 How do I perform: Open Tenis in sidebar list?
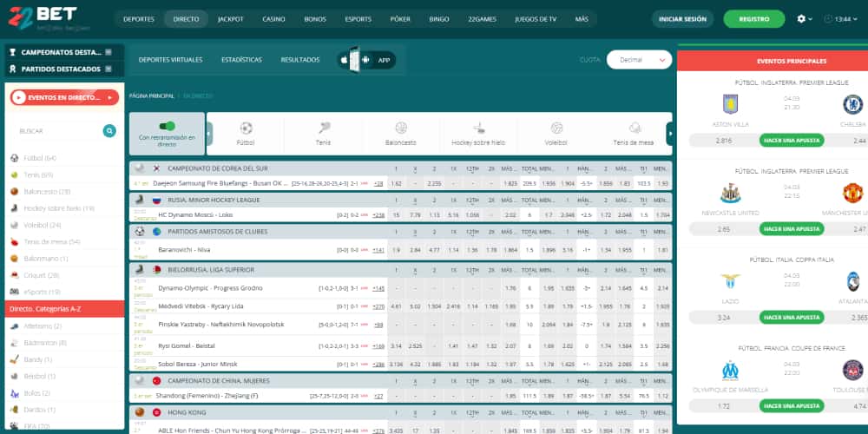[x=38, y=175]
